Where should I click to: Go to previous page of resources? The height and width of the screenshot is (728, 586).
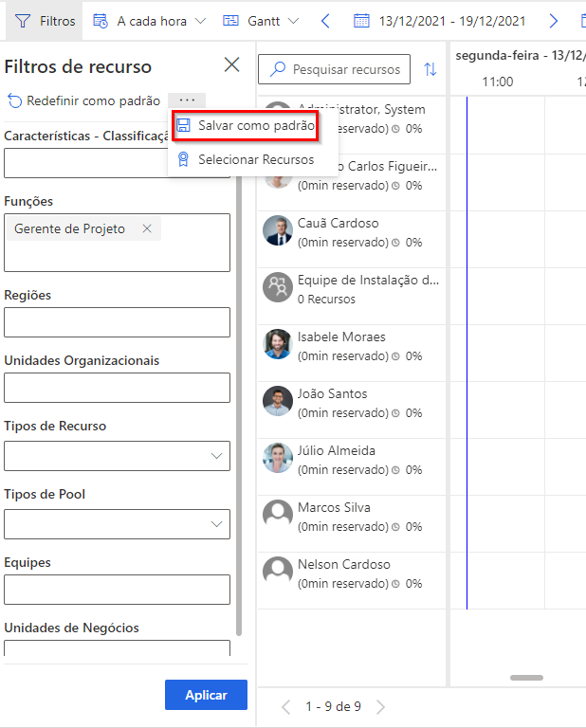(286, 707)
